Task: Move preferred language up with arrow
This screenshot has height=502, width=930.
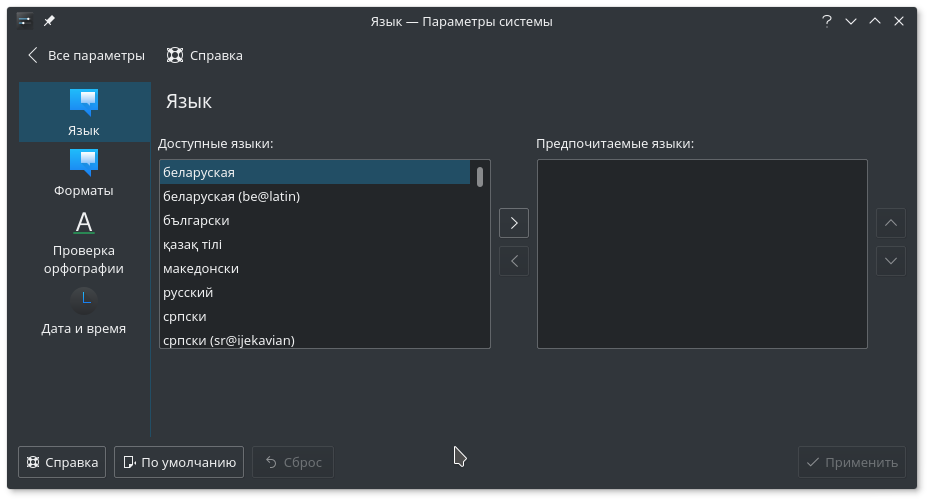Action: (x=891, y=223)
